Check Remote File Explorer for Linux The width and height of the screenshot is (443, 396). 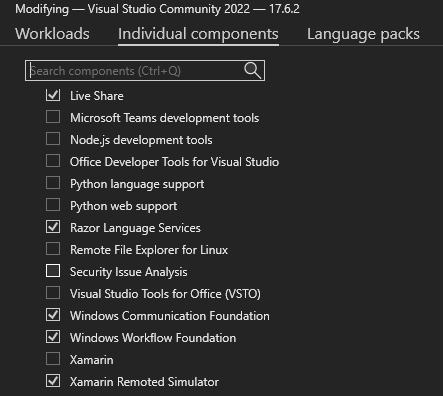pyautogui.click(x=53, y=249)
